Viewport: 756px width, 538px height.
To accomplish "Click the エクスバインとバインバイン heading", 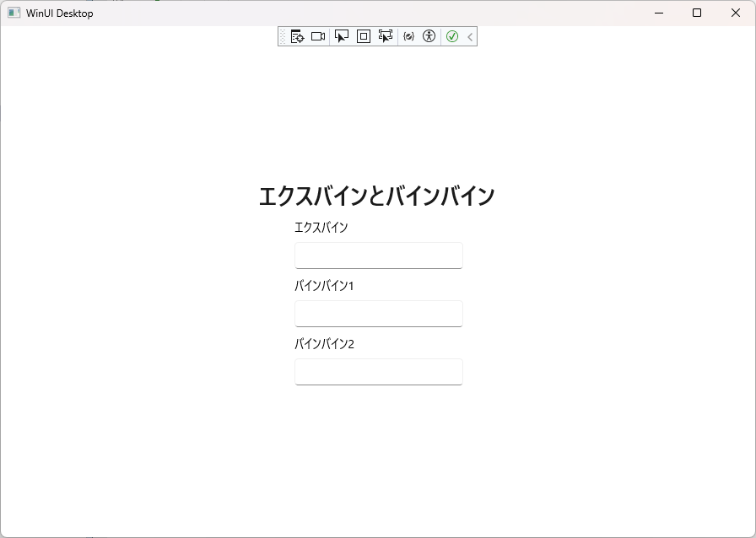I will coord(376,196).
